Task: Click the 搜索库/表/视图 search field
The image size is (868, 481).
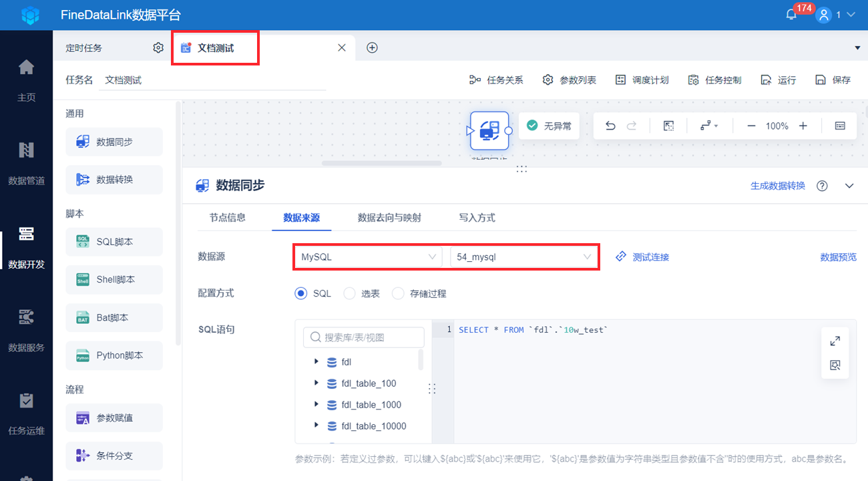Action: coord(363,337)
